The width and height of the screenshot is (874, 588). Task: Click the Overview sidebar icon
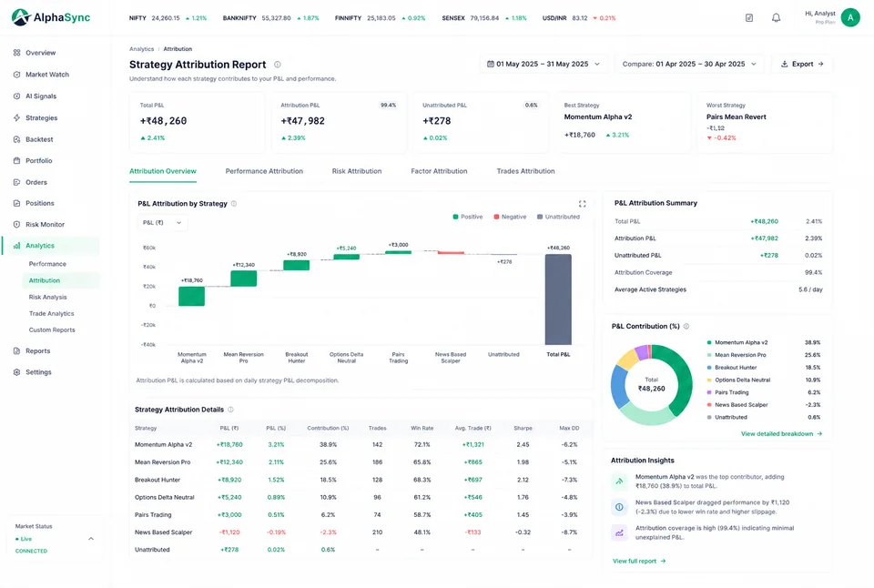click(16, 53)
